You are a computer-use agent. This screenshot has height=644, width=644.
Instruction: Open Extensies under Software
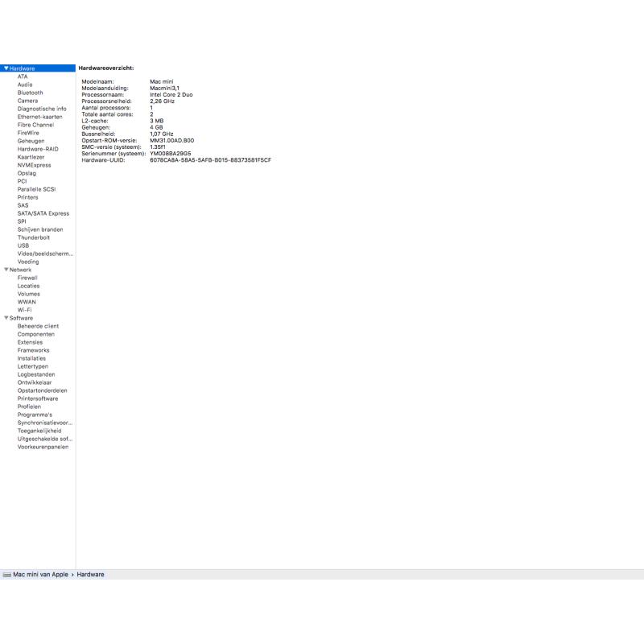point(30,342)
